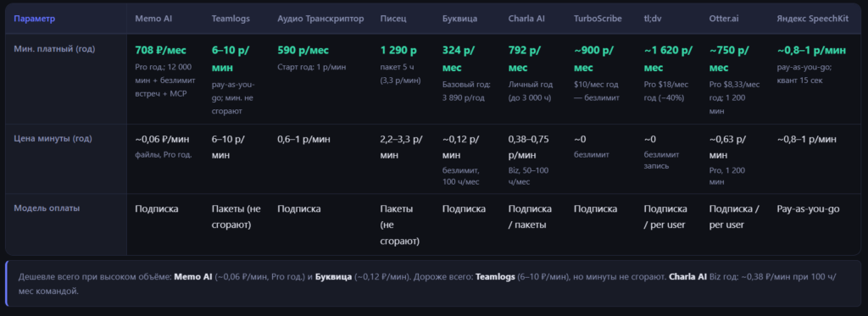Image resolution: width=868 pixels, height=316 pixels.
Task: Select the TurboScribe column header
Action: pos(598,19)
